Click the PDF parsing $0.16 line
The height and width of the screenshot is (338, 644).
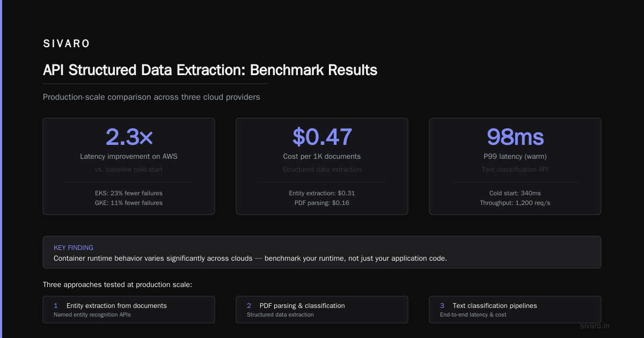[x=322, y=203]
